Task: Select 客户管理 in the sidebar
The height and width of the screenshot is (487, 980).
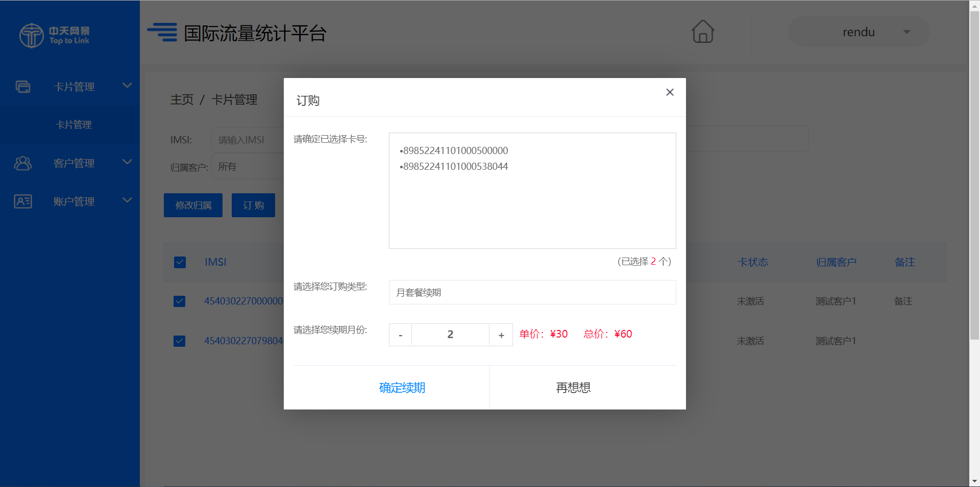Action: pyautogui.click(x=74, y=163)
